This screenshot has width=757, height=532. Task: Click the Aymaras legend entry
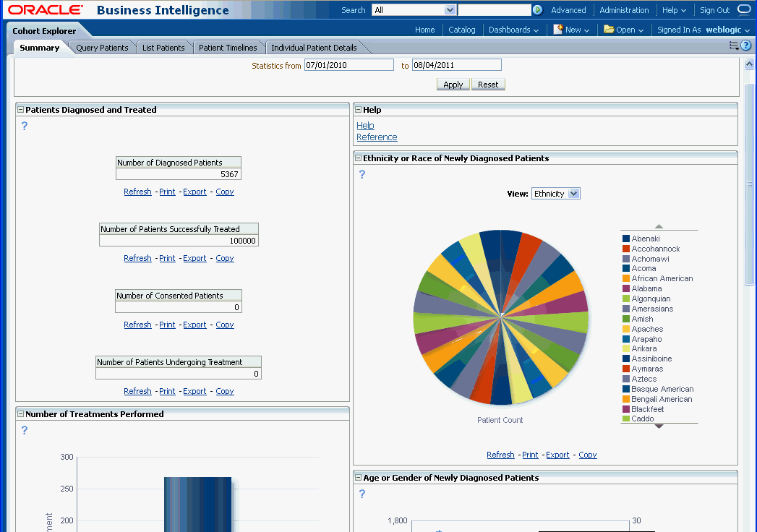point(643,369)
